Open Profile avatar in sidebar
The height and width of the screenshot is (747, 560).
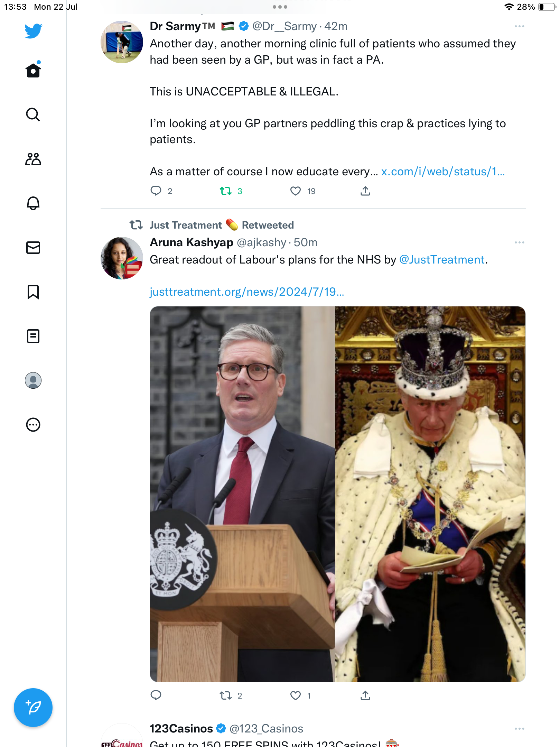point(33,380)
